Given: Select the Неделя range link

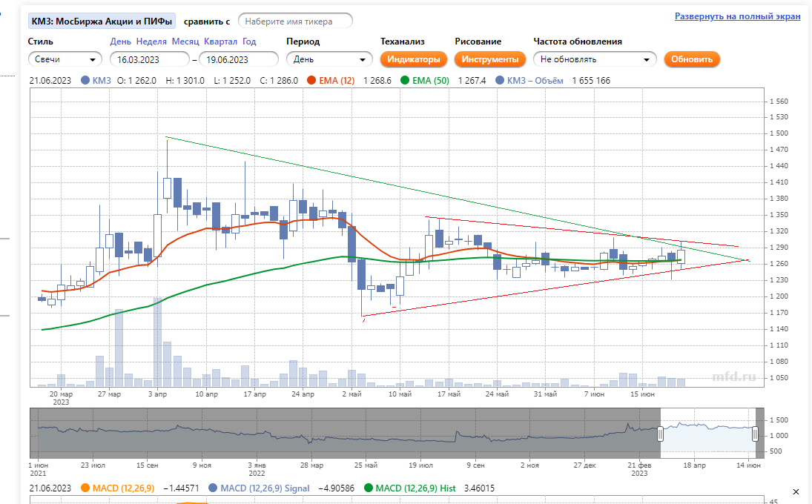Looking at the screenshot, I should coord(151,42).
